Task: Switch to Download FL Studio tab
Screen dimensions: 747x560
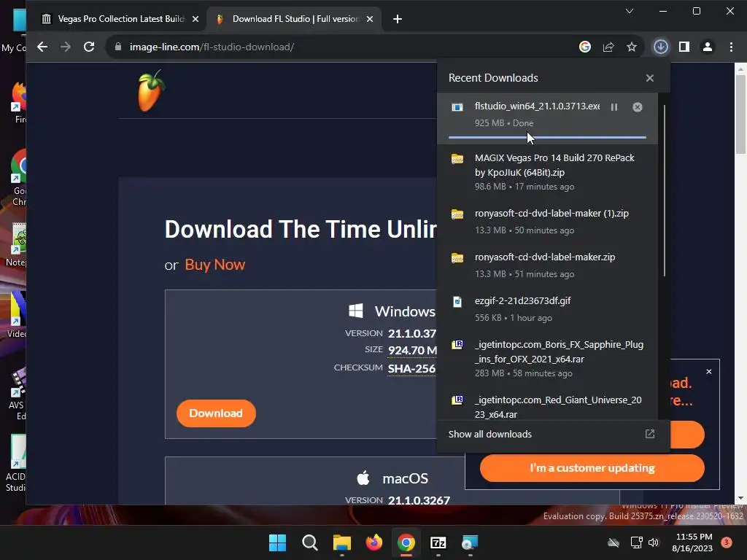Action: pos(294,19)
